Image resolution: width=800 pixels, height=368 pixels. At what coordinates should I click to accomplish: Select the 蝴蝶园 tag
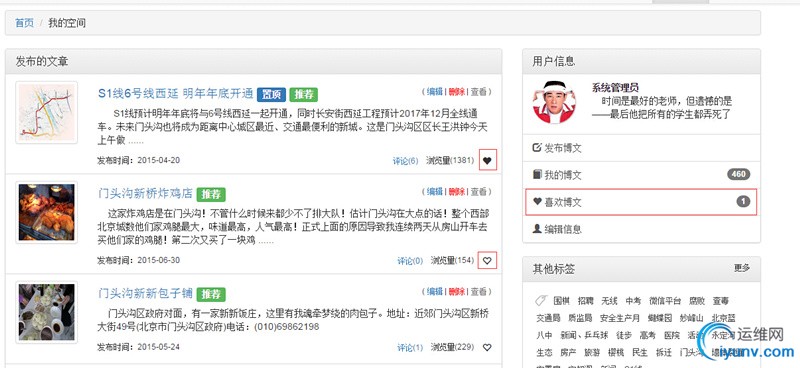point(660,318)
